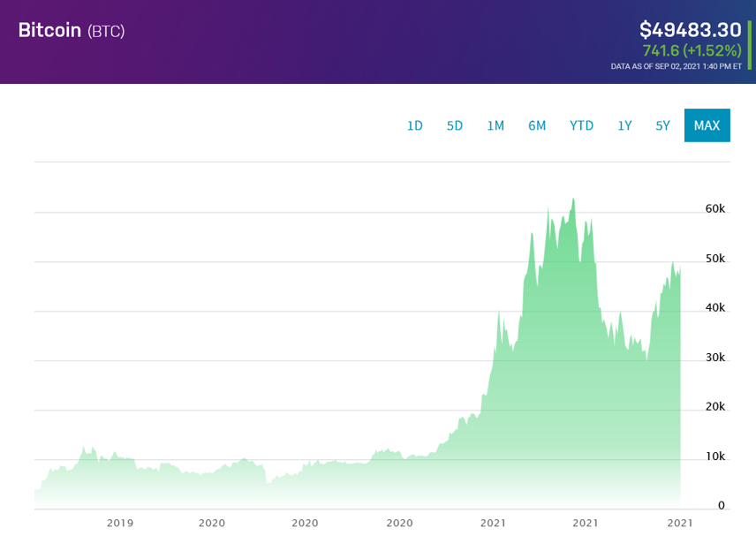The height and width of the screenshot is (551, 756).
Task: Click the 60k y-axis label
Action: pyautogui.click(x=714, y=209)
